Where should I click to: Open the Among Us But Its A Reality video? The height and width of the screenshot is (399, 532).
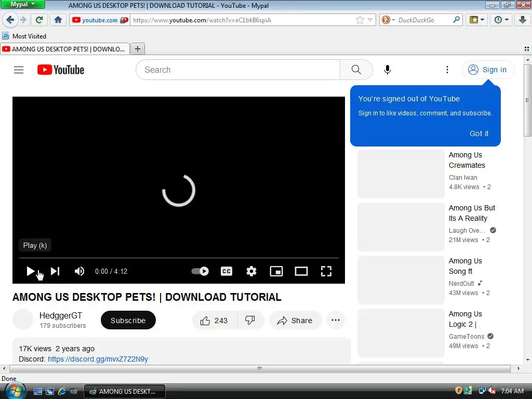point(472,213)
